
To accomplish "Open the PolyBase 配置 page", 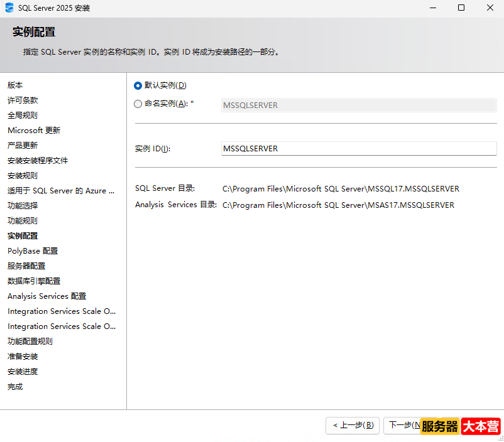I will pyautogui.click(x=32, y=251).
